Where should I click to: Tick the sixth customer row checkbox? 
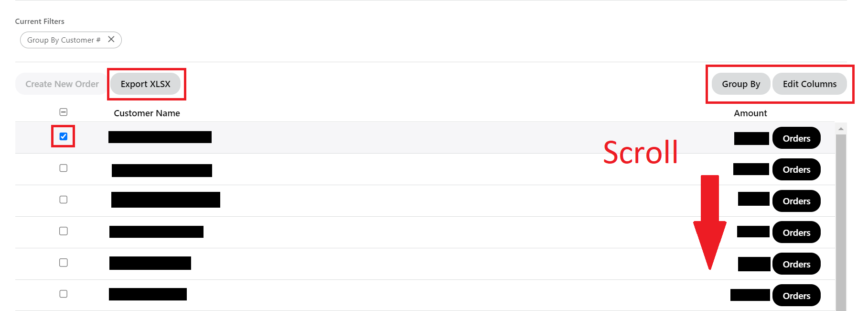pyautogui.click(x=64, y=294)
